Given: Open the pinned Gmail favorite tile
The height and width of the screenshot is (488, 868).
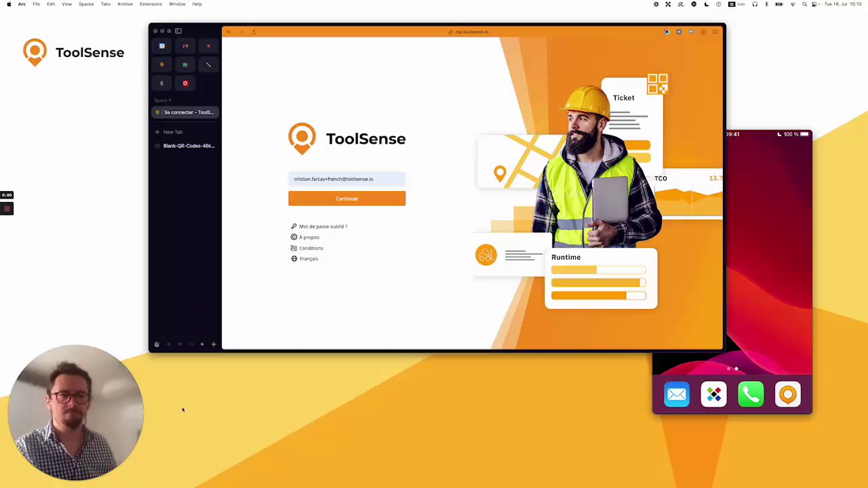Looking at the screenshot, I should point(185,46).
